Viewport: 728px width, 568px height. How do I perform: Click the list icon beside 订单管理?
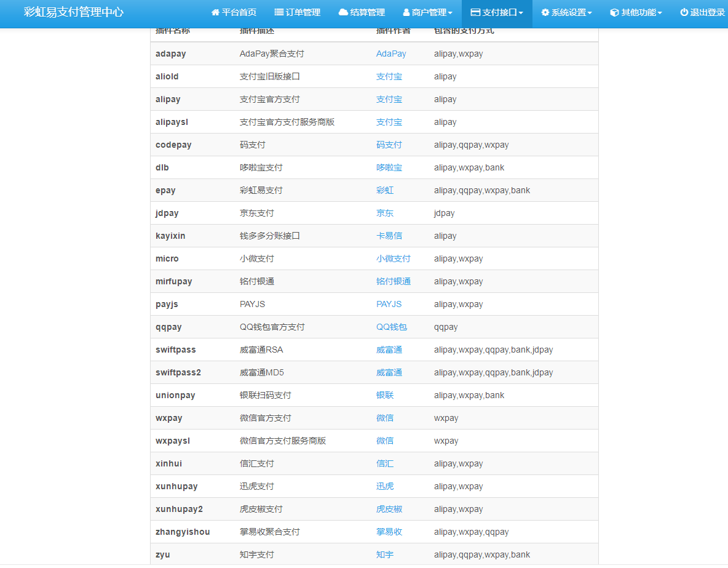tap(279, 12)
